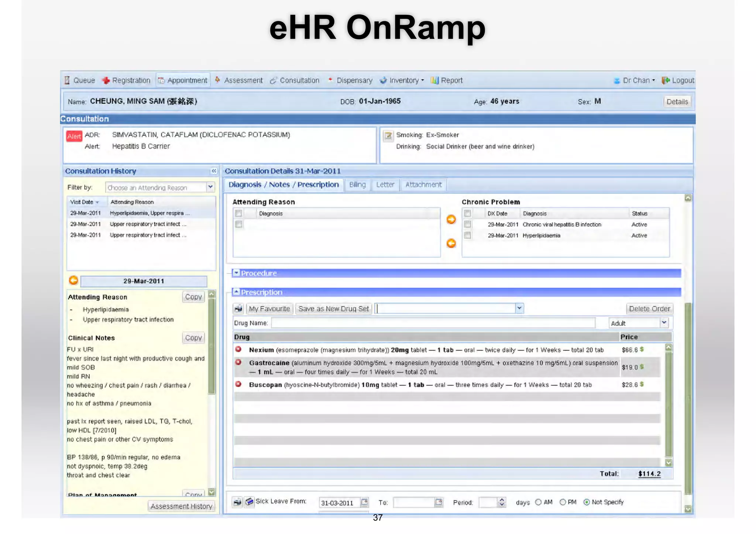
Task: Click the Drug Name input field
Action: [x=433, y=323]
